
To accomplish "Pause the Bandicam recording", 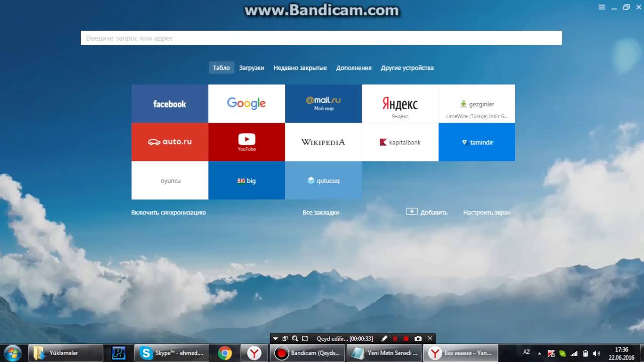I will pos(395,339).
